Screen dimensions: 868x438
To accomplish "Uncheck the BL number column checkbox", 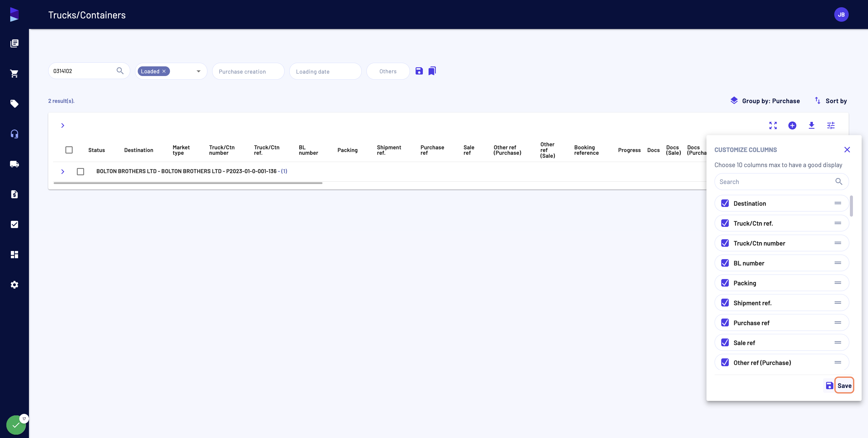I will [x=725, y=263].
